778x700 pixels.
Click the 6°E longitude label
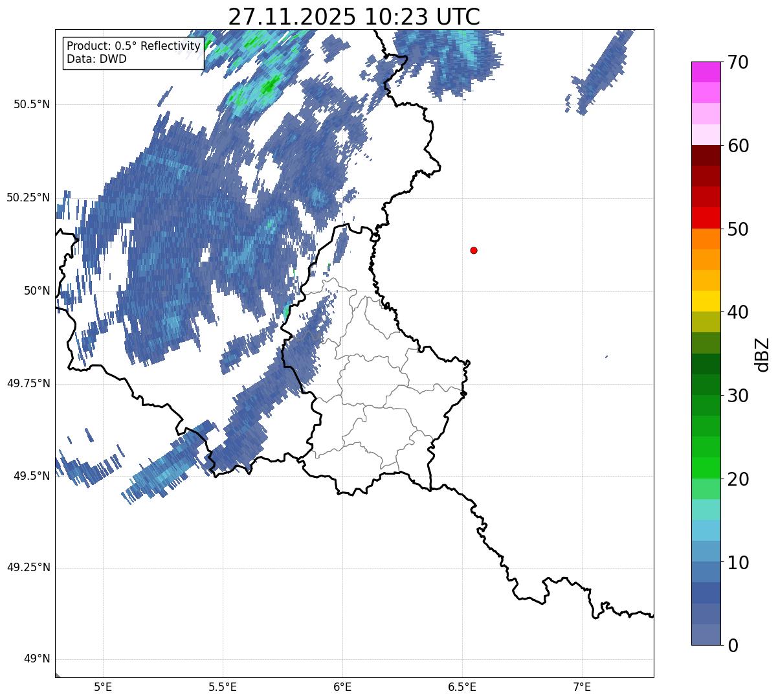click(x=342, y=686)
